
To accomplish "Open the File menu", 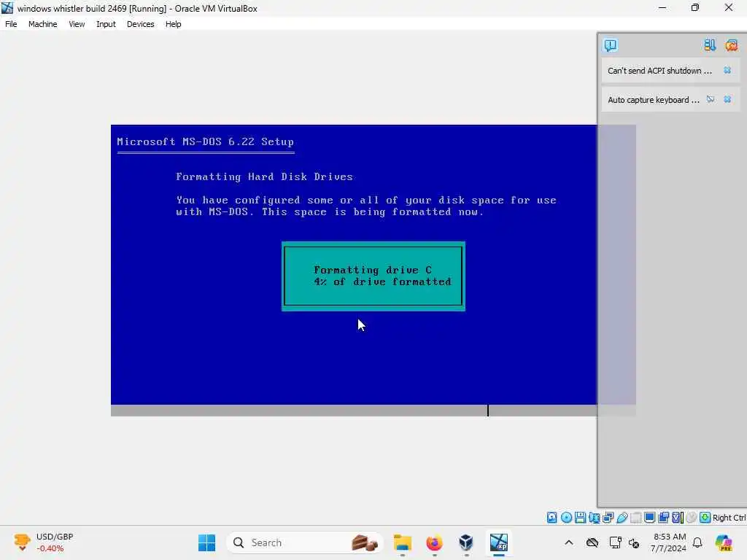I will (x=11, y=24).
